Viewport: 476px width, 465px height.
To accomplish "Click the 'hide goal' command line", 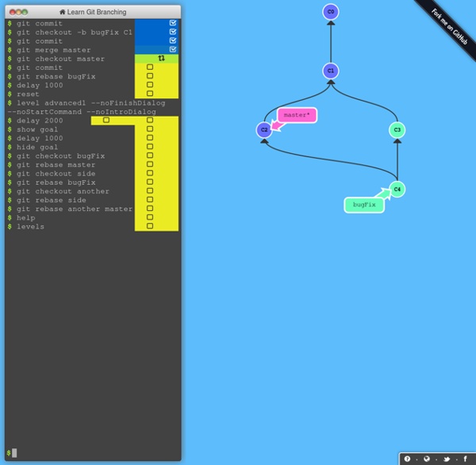I will point(37,147).
